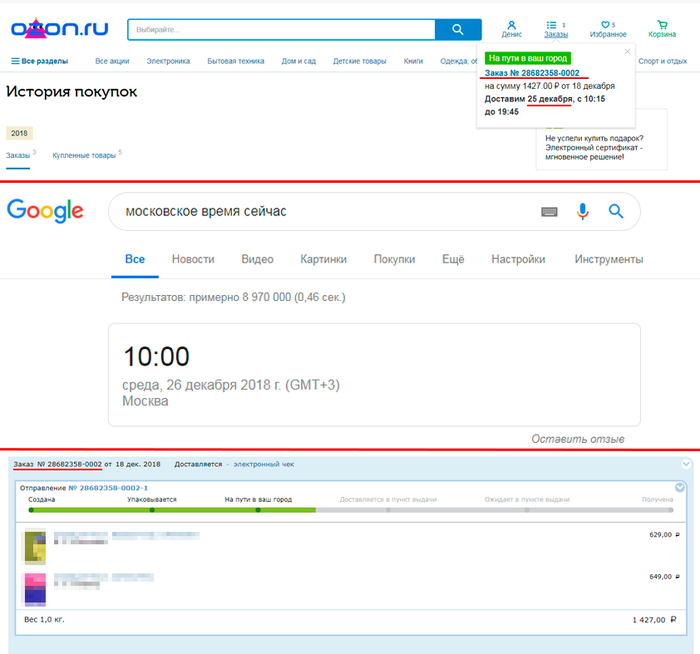700x654 pixels.
Task: Open Книги category
Action: 413,61
